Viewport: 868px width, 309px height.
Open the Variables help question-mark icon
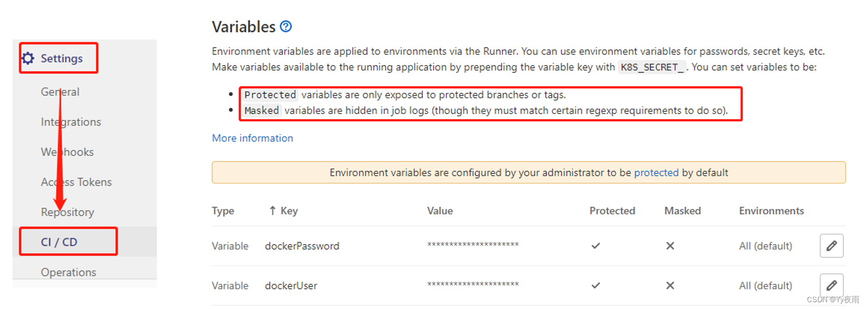click(x=286, y=27)
